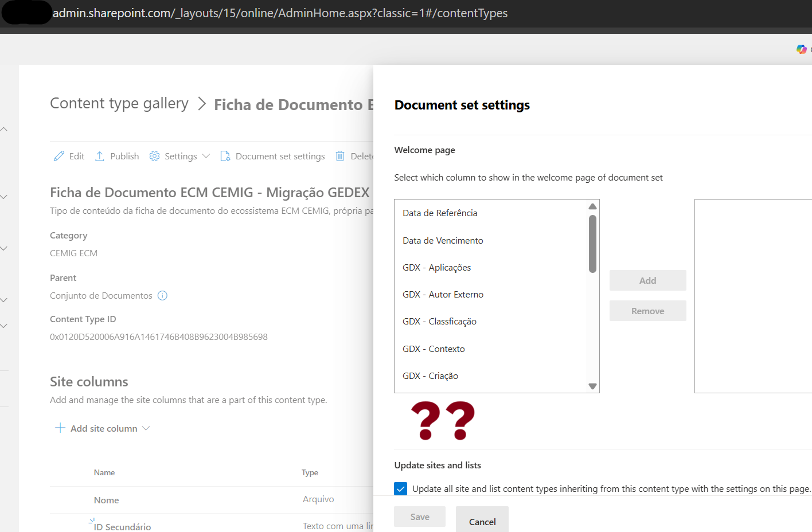Sort by the Name column header
The height and width of the screenshot is (532, 812).
[x=104, y=473]
